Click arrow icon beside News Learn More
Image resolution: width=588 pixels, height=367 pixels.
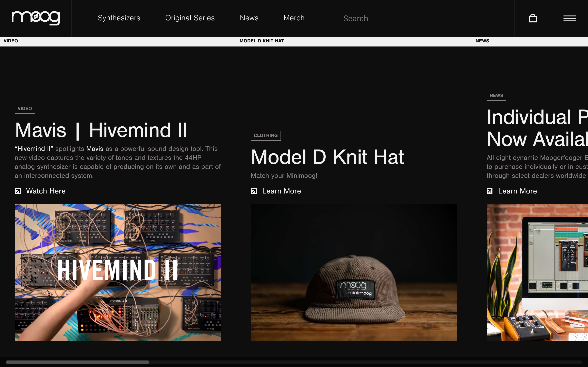pos(490,191)
